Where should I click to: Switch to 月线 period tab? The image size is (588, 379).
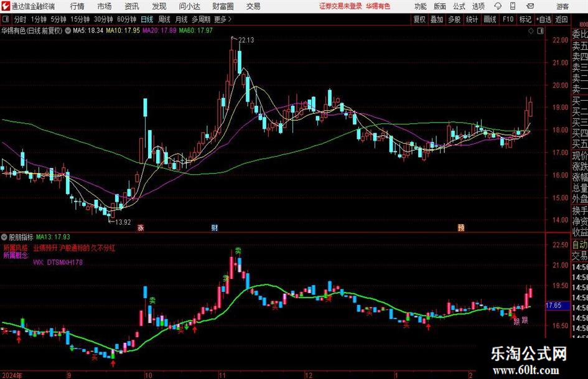click(181, 19)
